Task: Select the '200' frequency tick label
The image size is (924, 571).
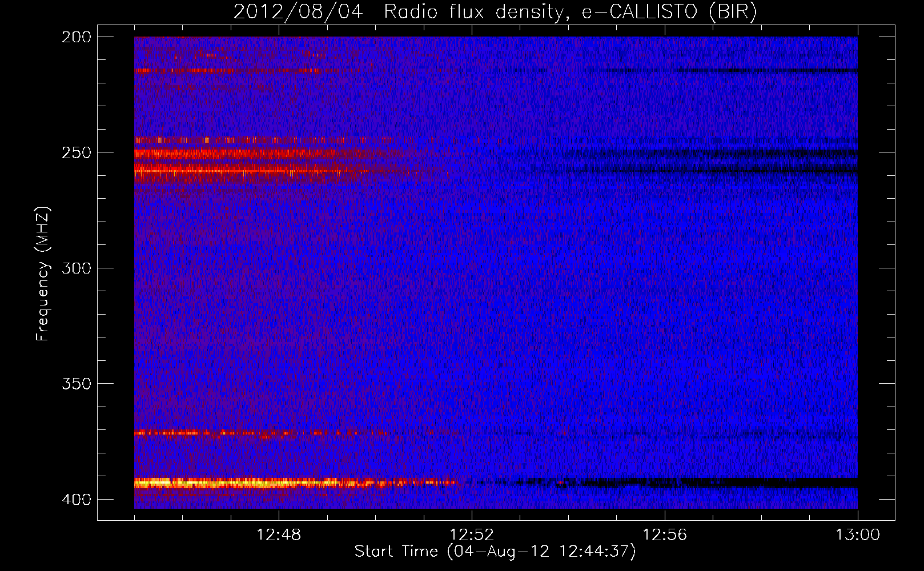Action: pos(77,37)
